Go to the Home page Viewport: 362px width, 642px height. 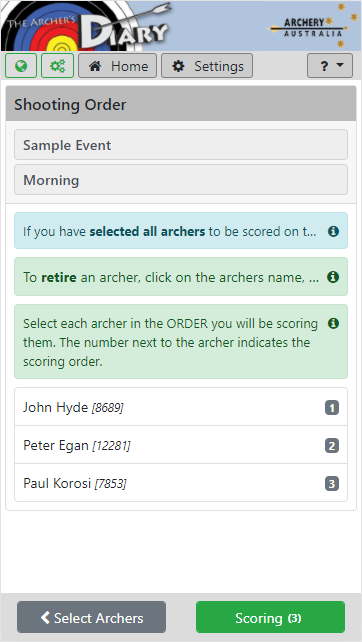(118, 66)
